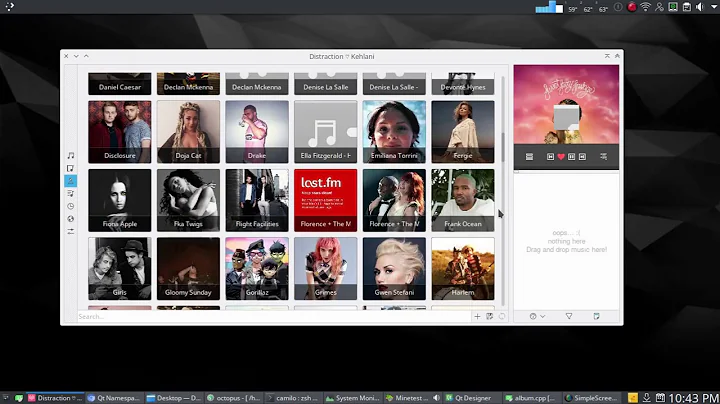This screenshot has height=404, width=720.
Task: Open the Harlem artist tile
Action: pyautogui.click(x=463, y=269)
